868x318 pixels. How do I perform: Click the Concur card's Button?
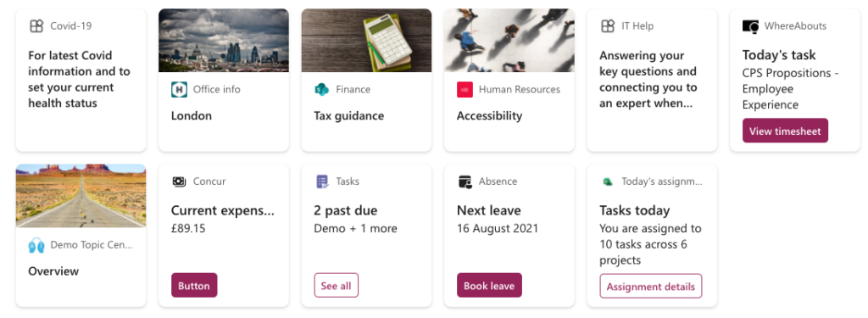pos(194,285)
